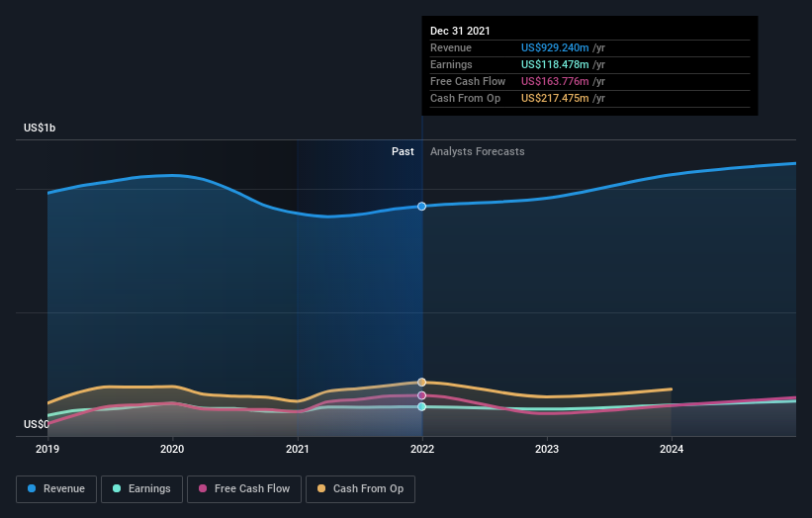The height and width of the screenshot is (518, 812).
Task: Toggle the Revenue legend button
Action: [56, 489]
